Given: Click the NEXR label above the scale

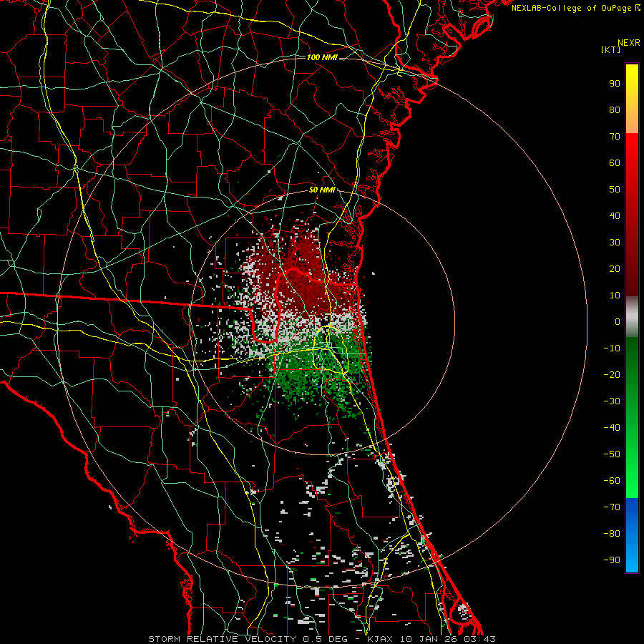Looking at the screenshot, I should click(x=628, y=43).
